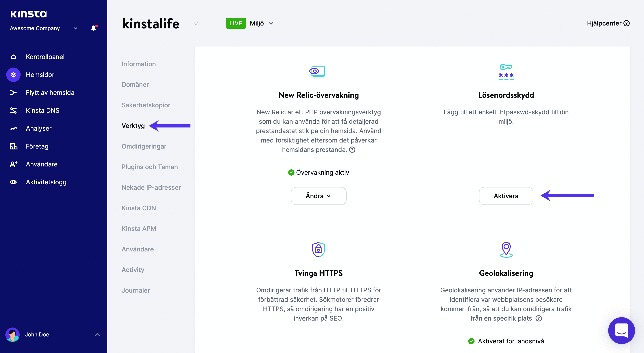Viewport: 644px width, 353px height.
Task: Click the Aktivitetslogg eye icon
Action: click(13, 182)
